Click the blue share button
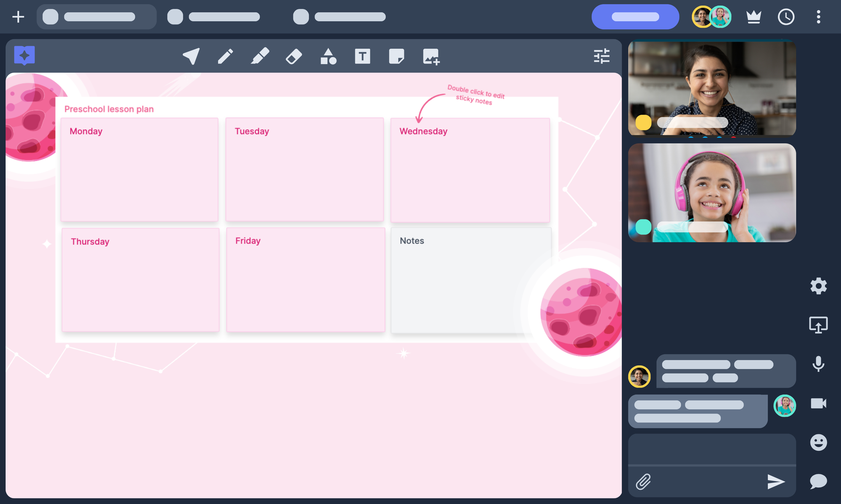This screenshot has width=841, height=504. pos(635,17)
